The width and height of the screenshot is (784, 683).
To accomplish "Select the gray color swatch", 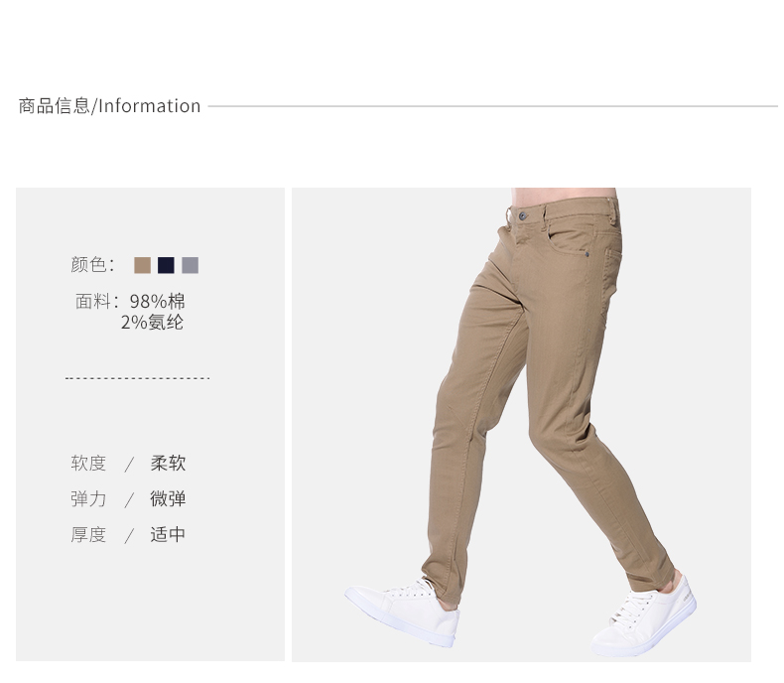I will click(190, 265).
